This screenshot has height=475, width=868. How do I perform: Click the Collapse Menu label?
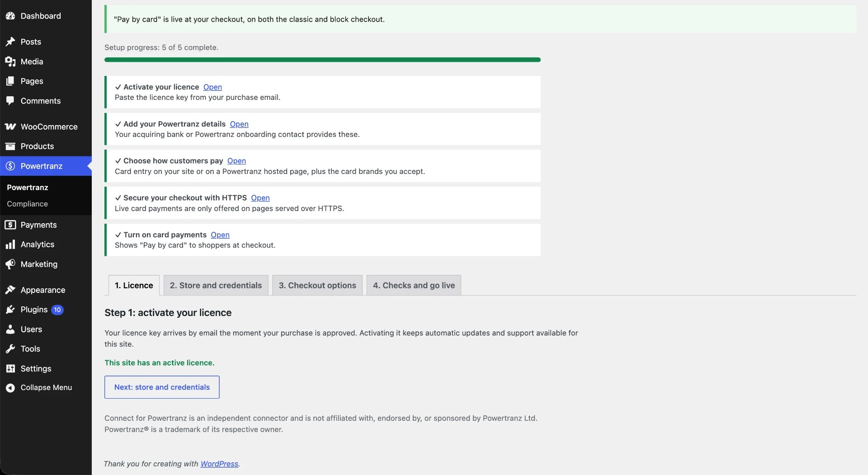[46, 388]
